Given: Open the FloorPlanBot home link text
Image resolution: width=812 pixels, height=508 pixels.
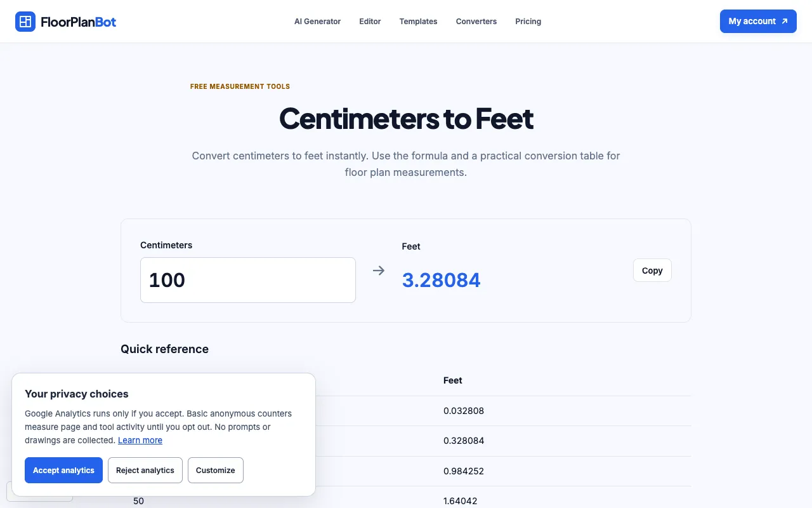Looking at the screenshot, I should pos(79,22).
